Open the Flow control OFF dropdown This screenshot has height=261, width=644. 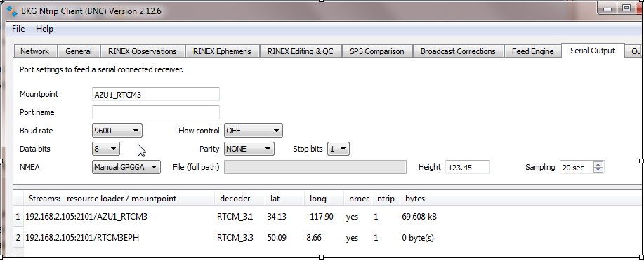pos(253,131)
